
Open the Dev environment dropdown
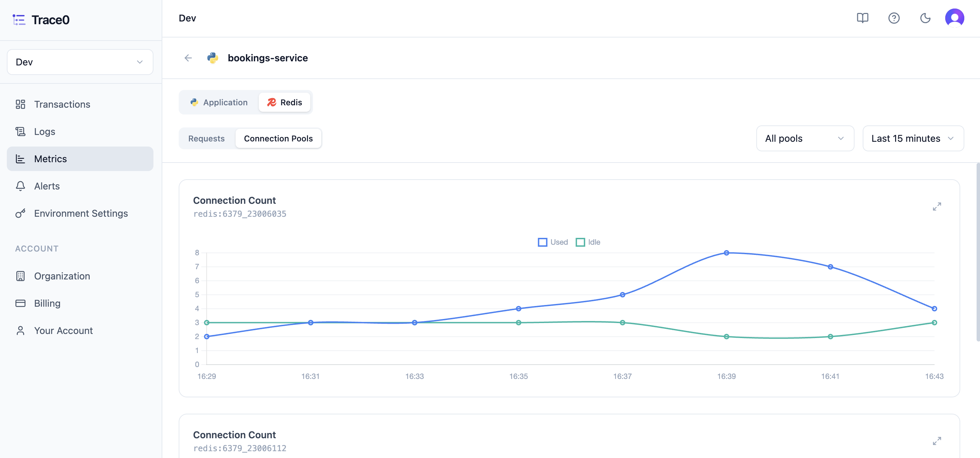pyautogui.click(x=80, y=62)
